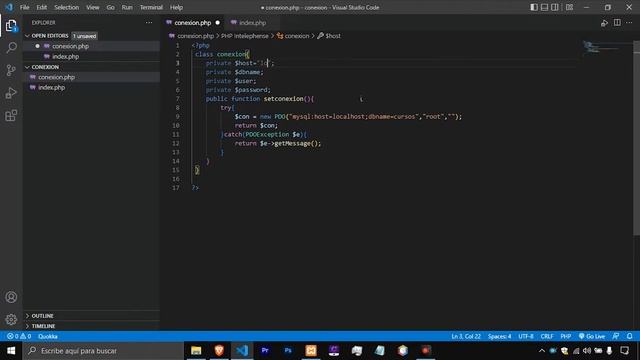Viewport: 640px width, 360px height.
Task: Click the 1 unsaved badge
Action: 84,36
